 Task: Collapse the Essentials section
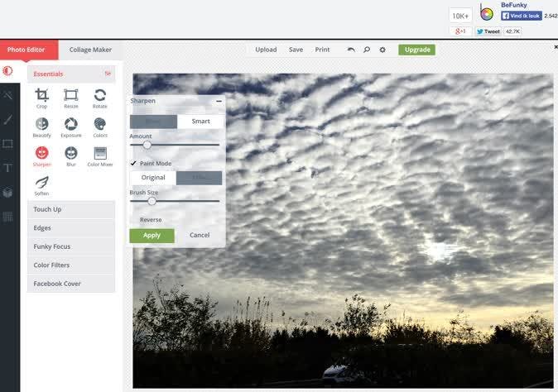[x=71, y=74]
